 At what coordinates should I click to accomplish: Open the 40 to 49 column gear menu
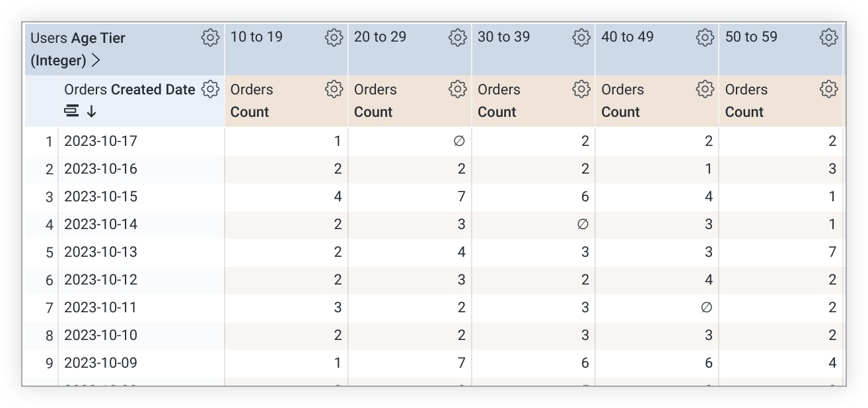pyautogui.click(x=705, y=38)
